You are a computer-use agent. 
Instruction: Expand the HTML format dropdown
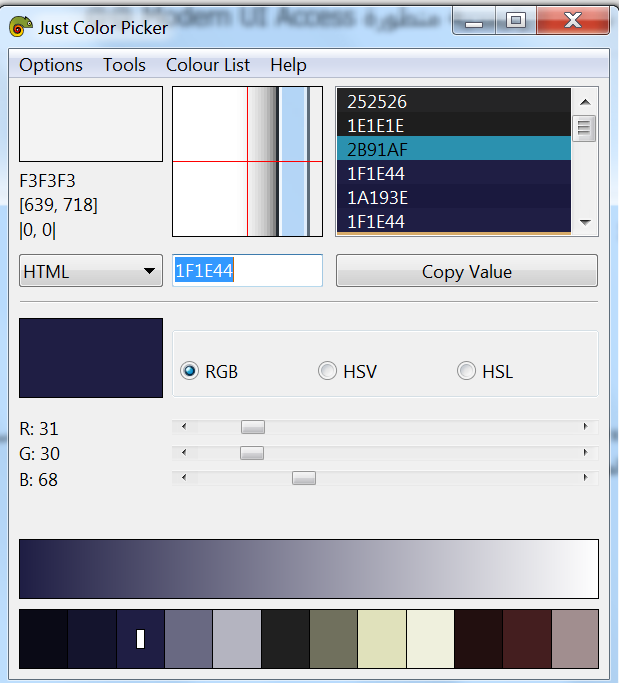(90, 271)
